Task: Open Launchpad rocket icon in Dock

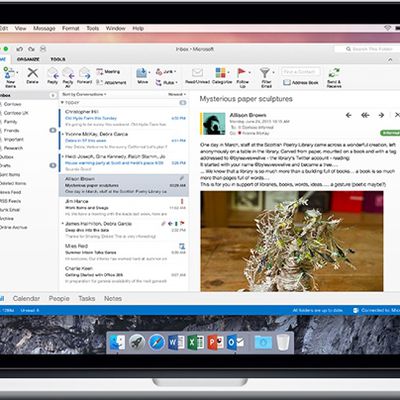Action: click(x=137, y=342)
